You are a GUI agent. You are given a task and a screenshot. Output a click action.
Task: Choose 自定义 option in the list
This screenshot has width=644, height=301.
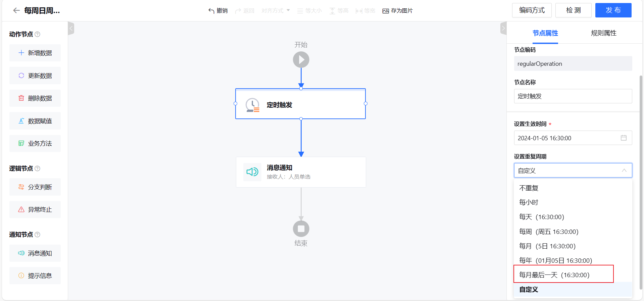pos(573,289)
